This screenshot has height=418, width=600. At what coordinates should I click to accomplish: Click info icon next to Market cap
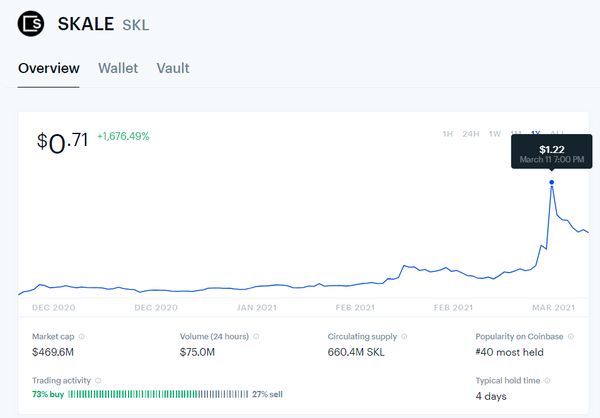[82, 337]
